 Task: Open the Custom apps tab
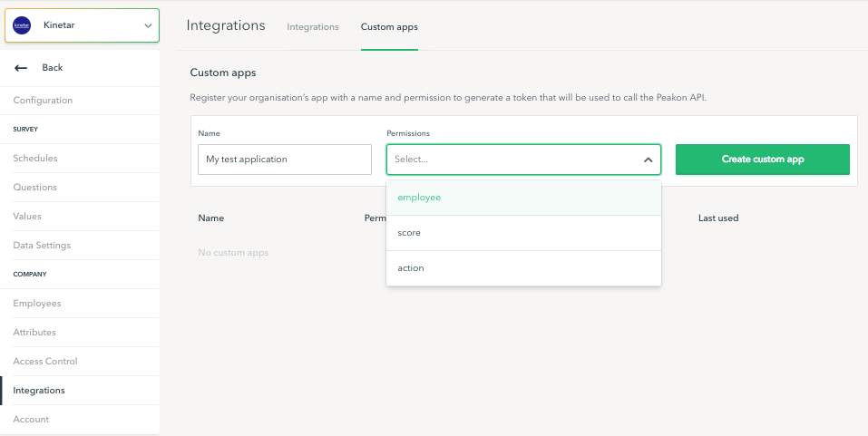[389, 27]
